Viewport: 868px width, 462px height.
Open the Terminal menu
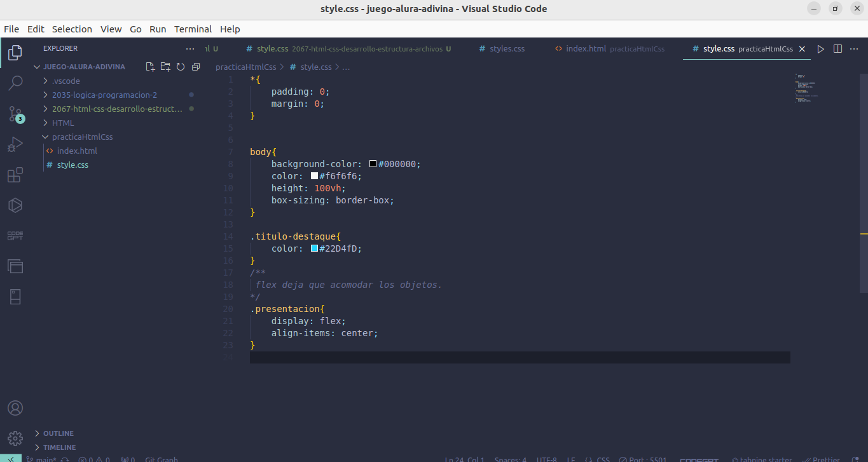coord(193,29)
